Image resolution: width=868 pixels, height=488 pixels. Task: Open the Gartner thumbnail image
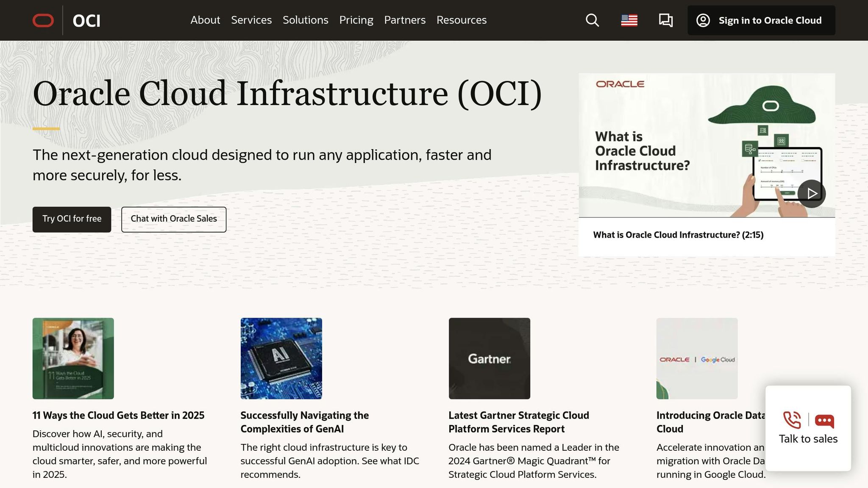tap(489, 358)
